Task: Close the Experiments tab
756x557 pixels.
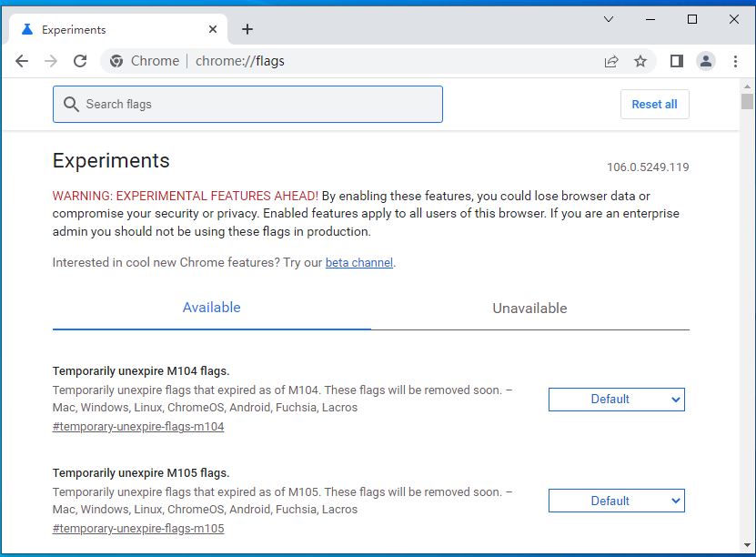Action: click(213, 29)
